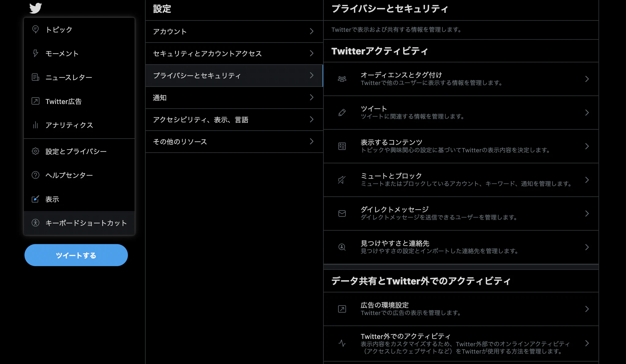This screenshot has height=364, width=626.
Task: Open キーボードショートカット menu entry
Action: click(x=79, y=223)
